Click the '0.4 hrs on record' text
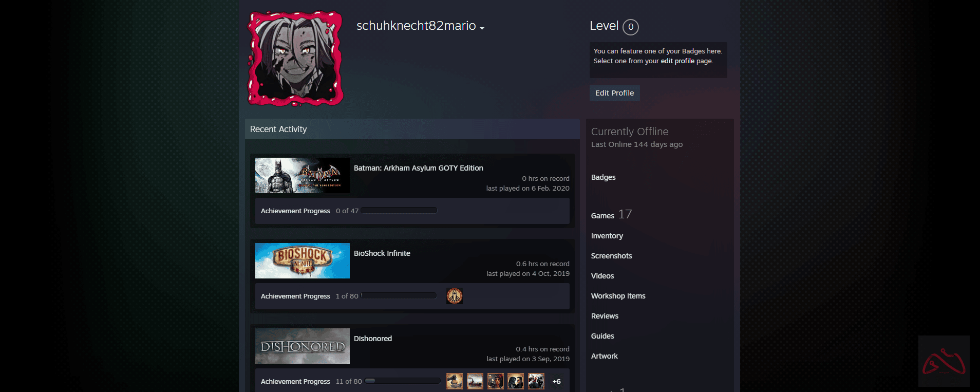The width and height of the screenshot is (980, 392). (x=543, y=349)
